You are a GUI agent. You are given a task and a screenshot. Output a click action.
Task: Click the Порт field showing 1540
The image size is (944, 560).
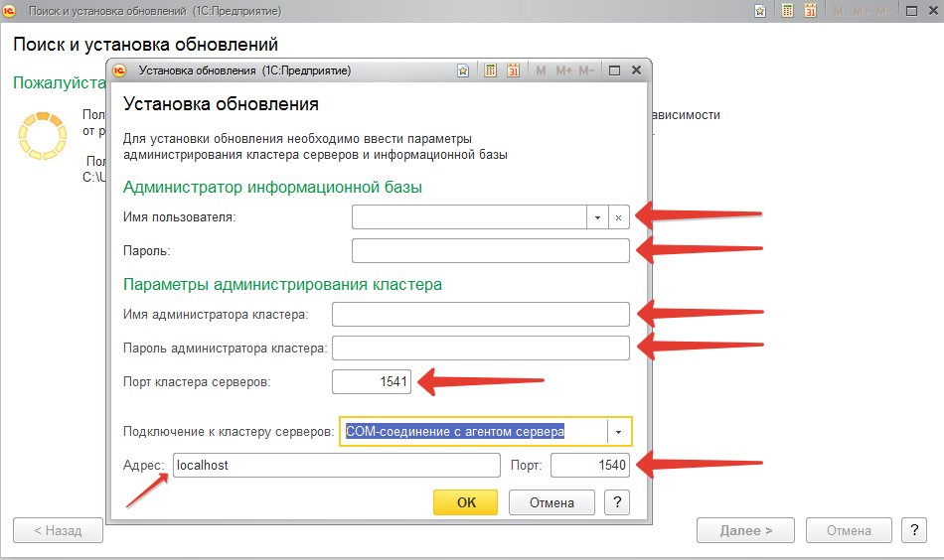coord(589,465)
